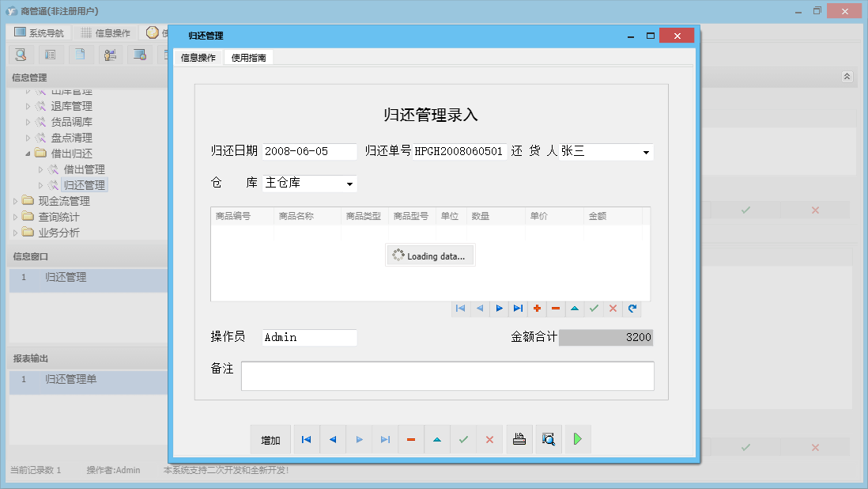
Task: Open the 还货人 person dropdown
Action: [x=647, y=151]
